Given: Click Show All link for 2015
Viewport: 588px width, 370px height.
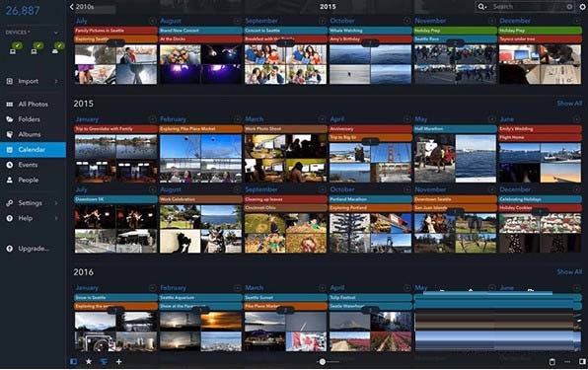Looking at the screenshot, I should tap(569, 103).
